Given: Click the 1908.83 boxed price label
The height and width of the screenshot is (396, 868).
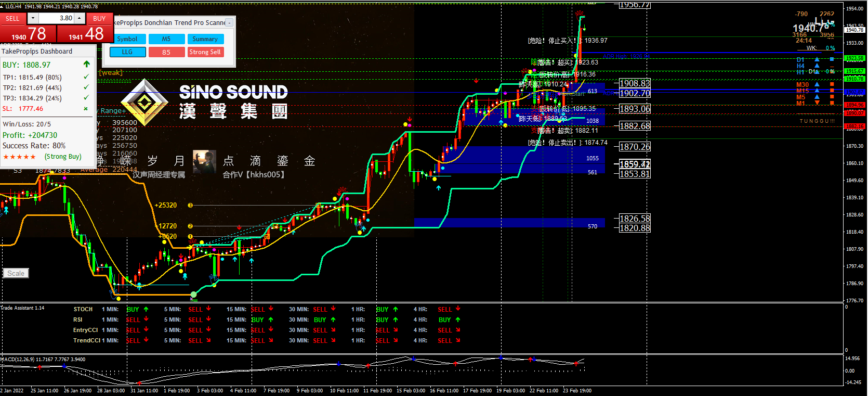Looking at the screenshot, I should [x=635, y=83].
